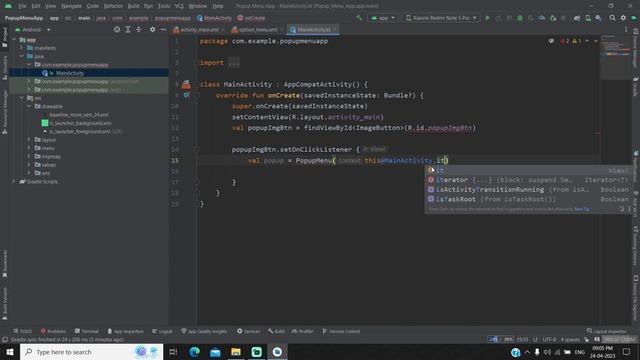Image resolution: width=640 pixels, height=360 pixels.
Task: Click Expand All icon in Project panel
Action: point(128,29)
